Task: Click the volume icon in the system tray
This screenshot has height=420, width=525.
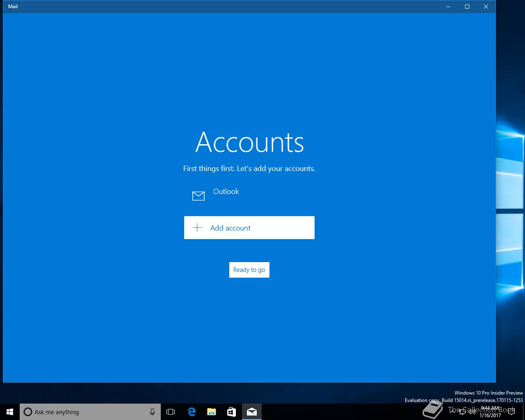Action: point(472,411)
